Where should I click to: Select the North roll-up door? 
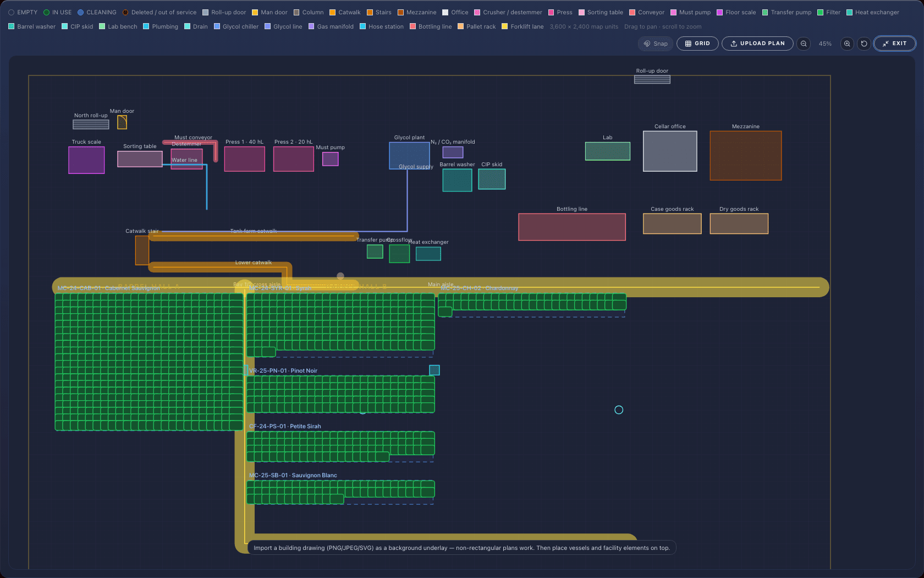tap(91, 124)
